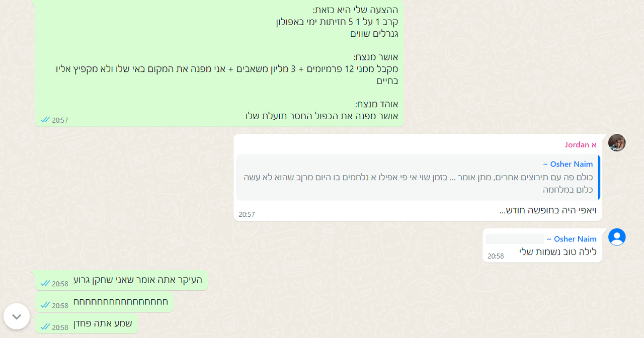The width and height of the screenshot is (644, 338).
Task: Click read ticks on the חחחחח message
Action: pyautogui.click(x=45, y=305)
